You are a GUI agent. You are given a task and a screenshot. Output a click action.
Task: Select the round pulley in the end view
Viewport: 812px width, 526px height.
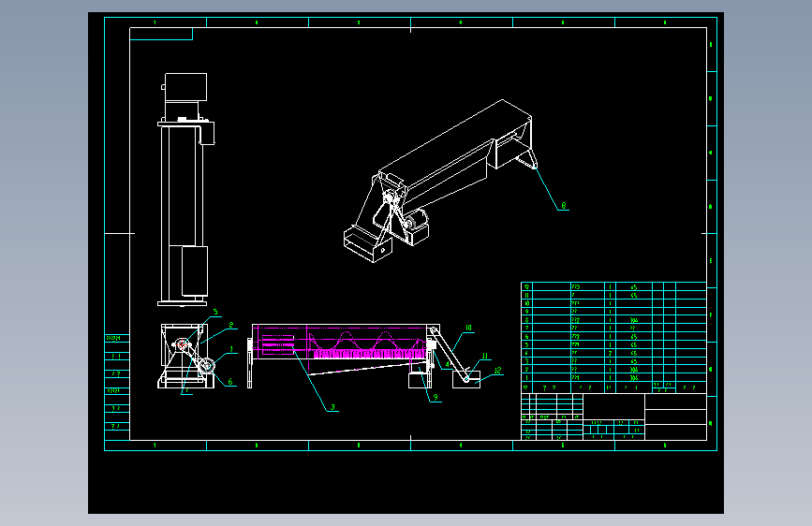tap(207, 366)
